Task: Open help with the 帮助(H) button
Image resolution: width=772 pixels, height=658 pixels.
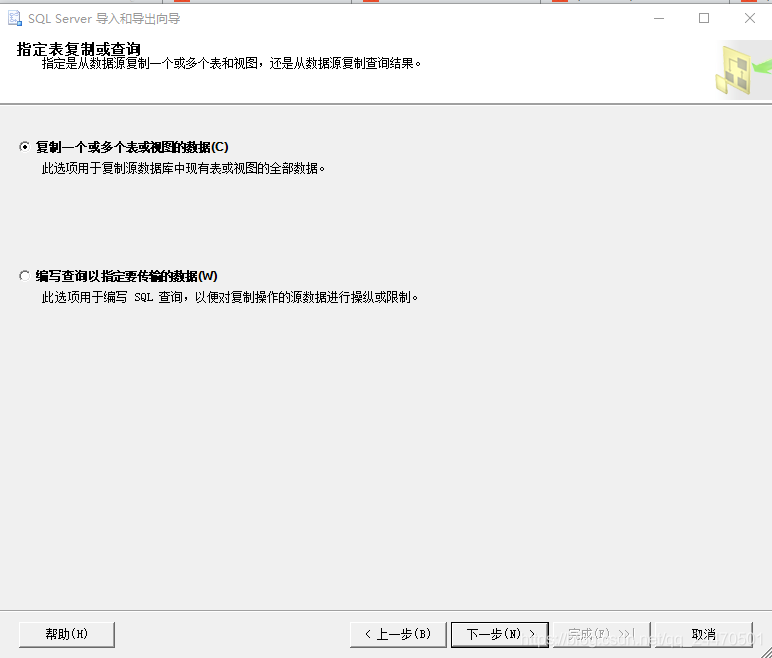Action: [x=67, y=634]
